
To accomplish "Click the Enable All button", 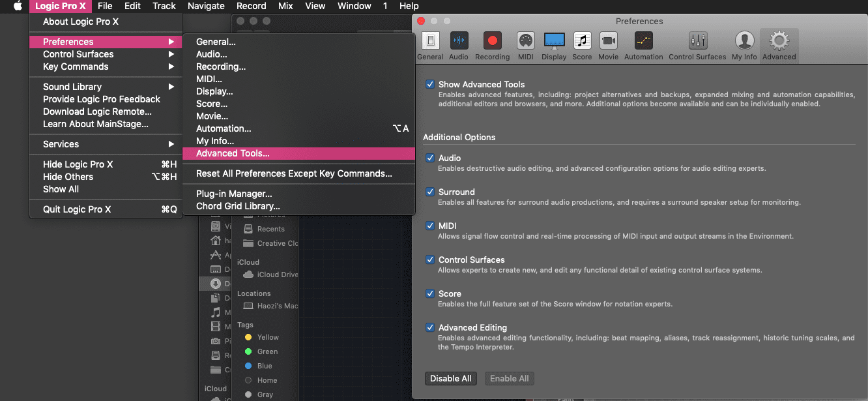I will 510,378.
